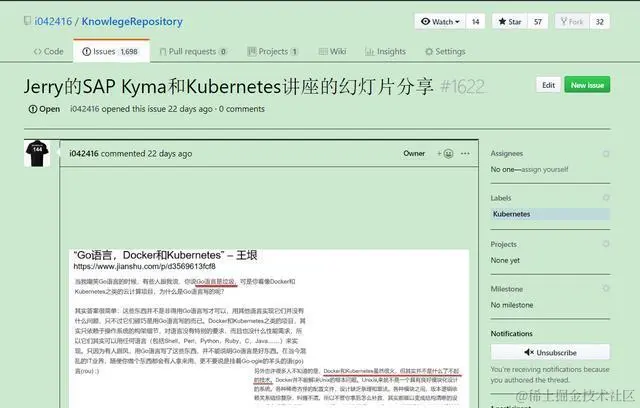Fork the repository

coord(572,22)
